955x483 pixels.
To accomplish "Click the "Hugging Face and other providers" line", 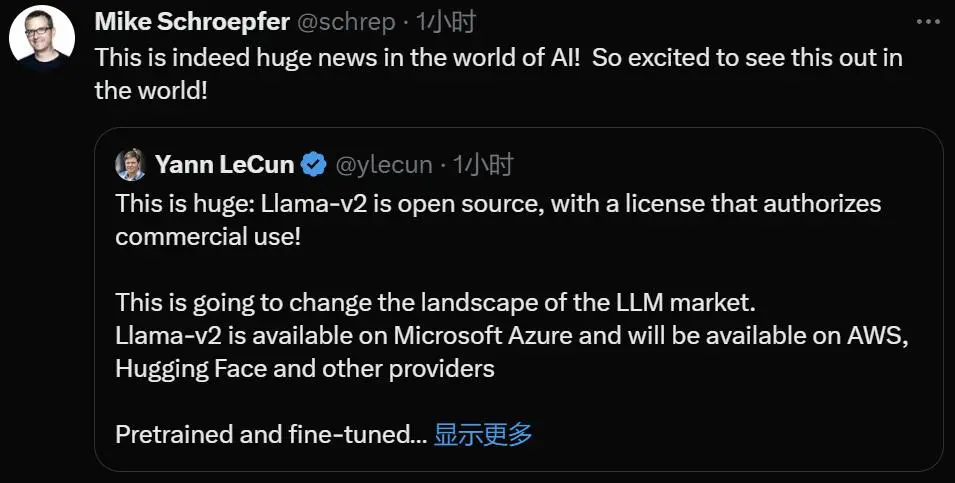I will pos(305,368).
